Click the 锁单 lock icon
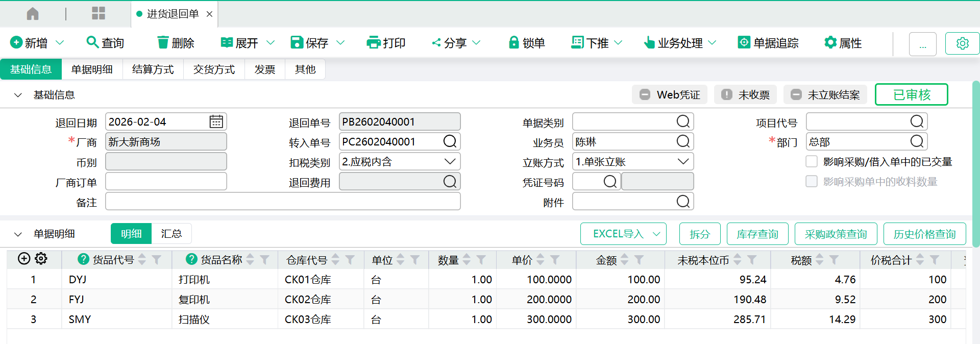The width and height of the screenshot is (980, 344). tap(513, 42)
